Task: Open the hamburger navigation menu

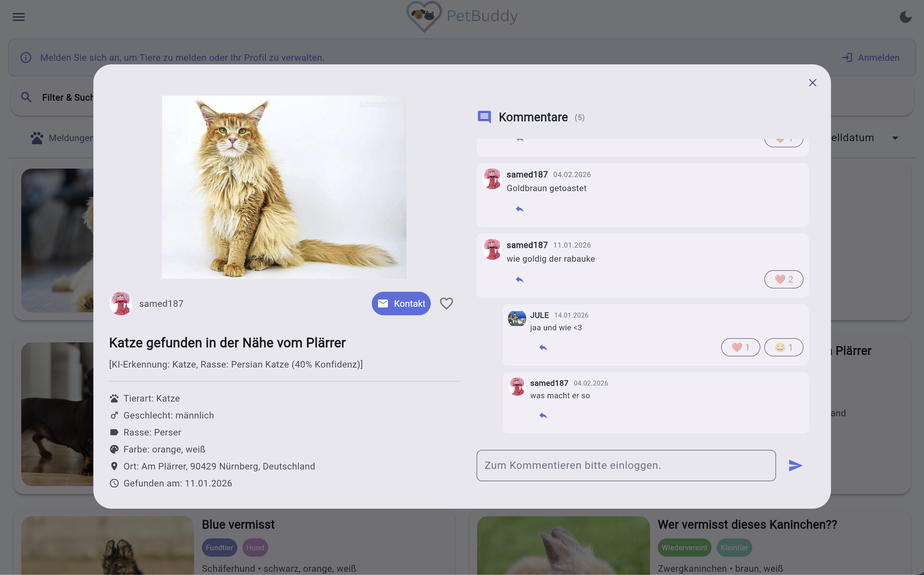Action: [x=18, y=17]
